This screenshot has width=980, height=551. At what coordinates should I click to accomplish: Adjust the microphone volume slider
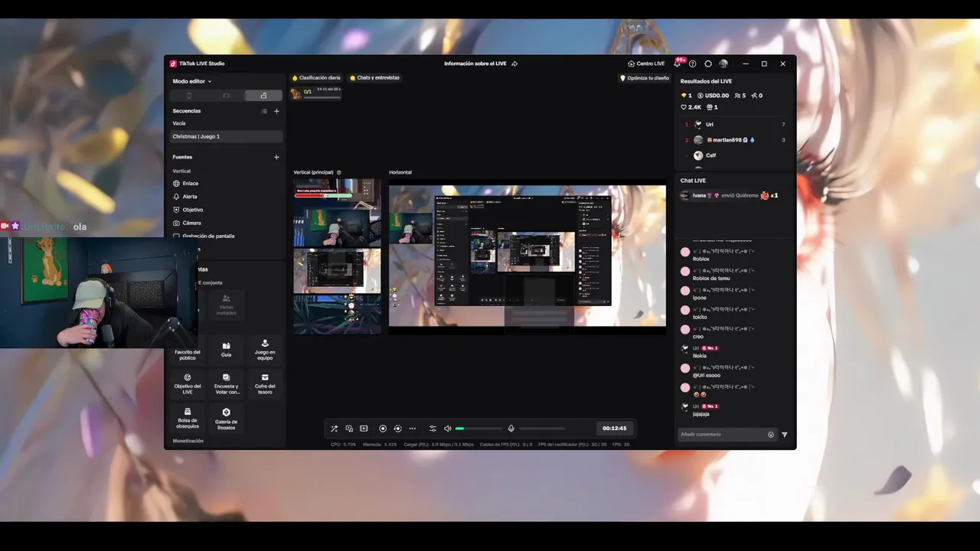[x=542, y=429]
